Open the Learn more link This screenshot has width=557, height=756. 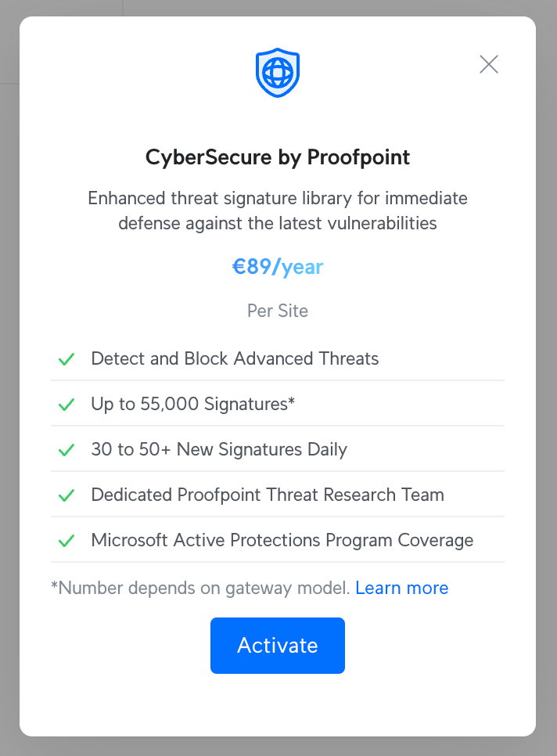pos(401,588)
